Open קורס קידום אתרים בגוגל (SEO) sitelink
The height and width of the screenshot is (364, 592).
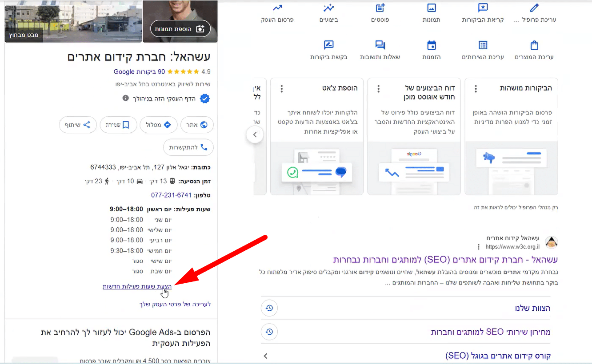point(498,356)
